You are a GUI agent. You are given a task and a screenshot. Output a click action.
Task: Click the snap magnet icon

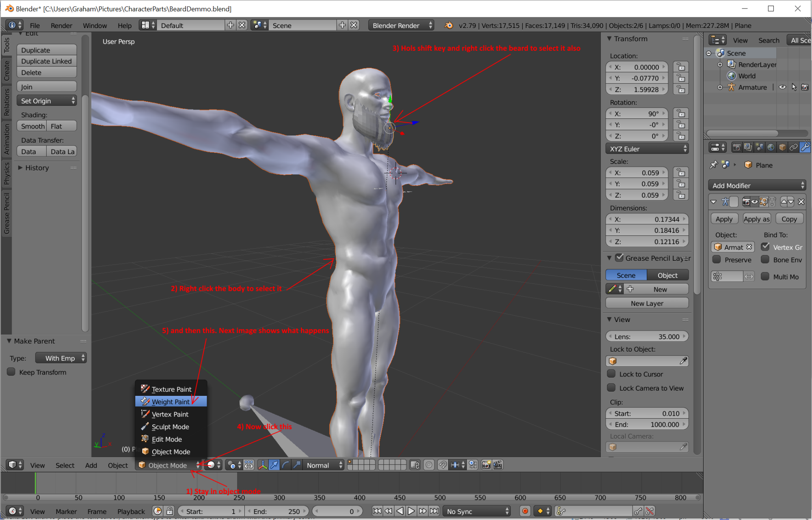(x=443, y=465)
